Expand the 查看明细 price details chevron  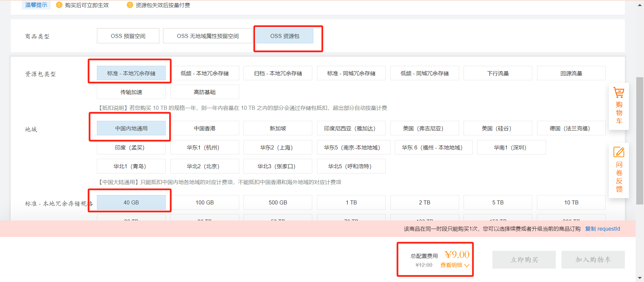pyautogui.click(x=467, y=265)
